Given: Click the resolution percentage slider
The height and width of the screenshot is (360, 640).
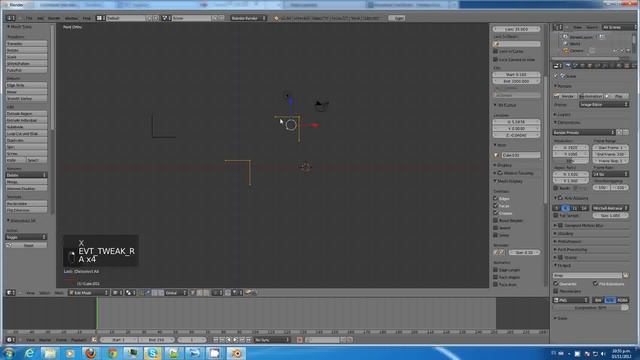Looking at the screenshot, I should pyautogui.click(x=571, y=161).
